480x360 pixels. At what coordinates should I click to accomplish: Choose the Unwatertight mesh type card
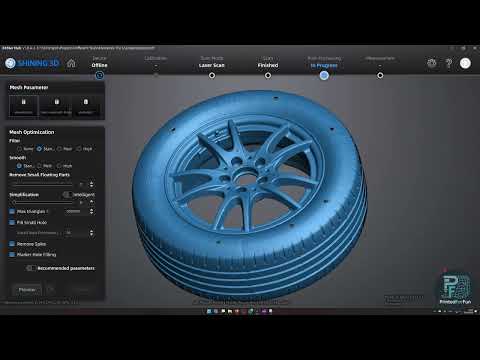[23, 106]
